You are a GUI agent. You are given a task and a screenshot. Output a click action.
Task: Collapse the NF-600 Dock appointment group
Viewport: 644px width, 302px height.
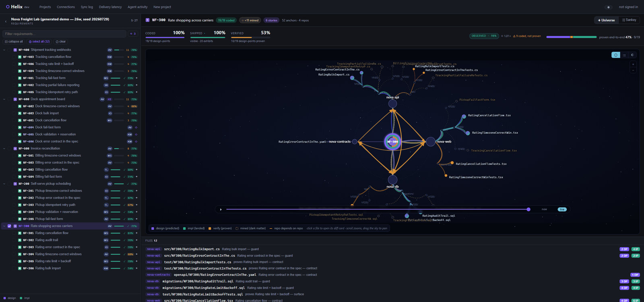[4, 99]
